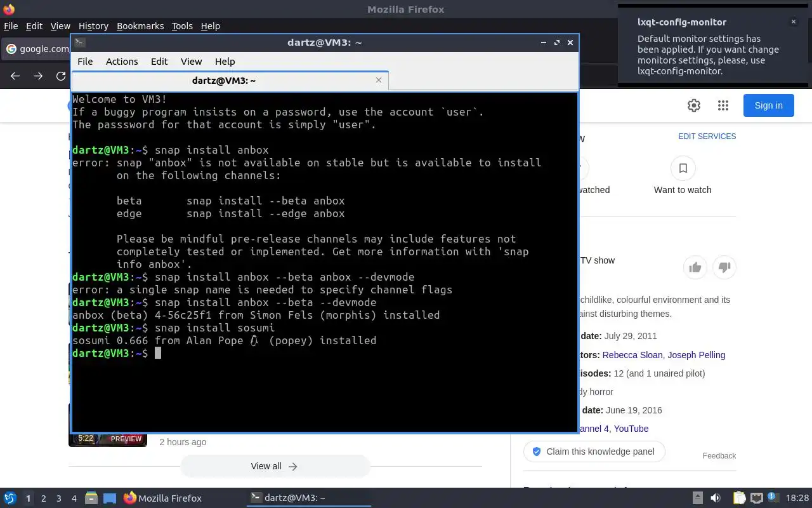The width and height of the screenshot is (812, 508).
Task: Click in the terminal at the prompt cursor
Action: (158, 353)
